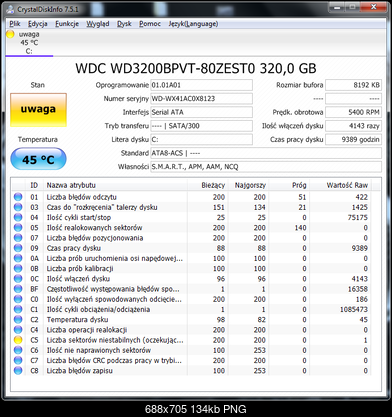This screenshot has height=417, width=392.
Task: Click the power-on count field 4143 razy
Action: [x=353, y=126]
